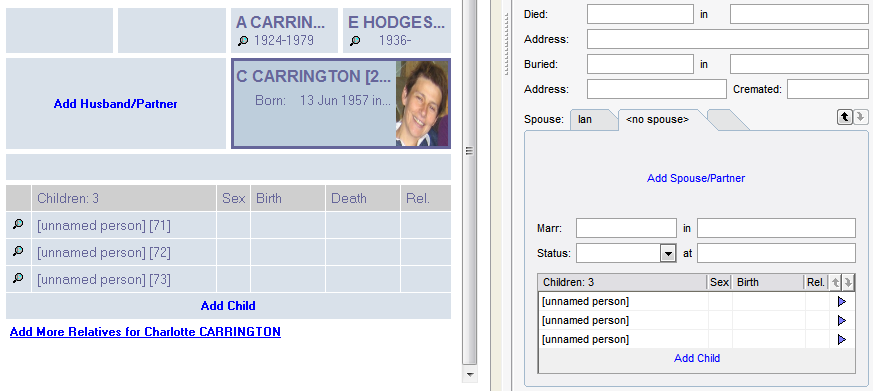Click the Cremated field

point(828,89)
